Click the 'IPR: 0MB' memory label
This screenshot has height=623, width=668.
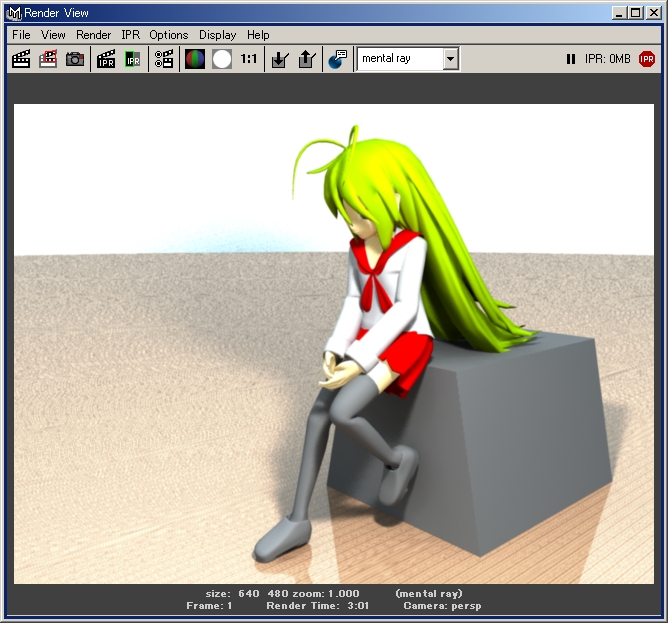608,59
